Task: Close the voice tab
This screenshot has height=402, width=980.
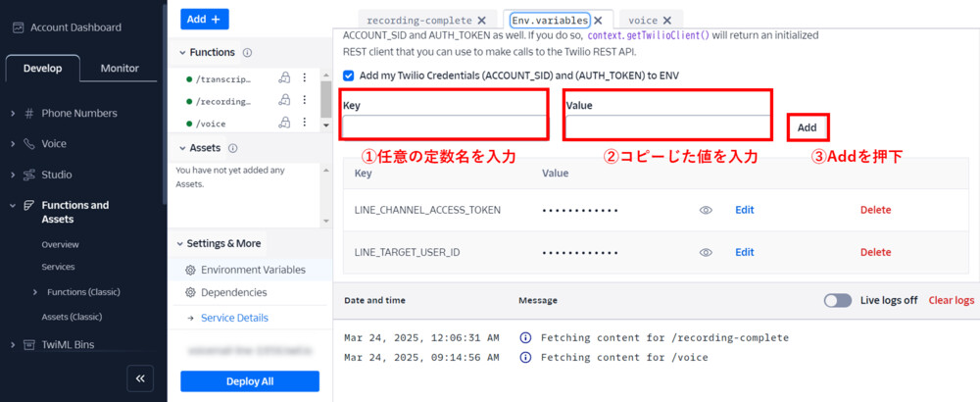Action: 666,21
